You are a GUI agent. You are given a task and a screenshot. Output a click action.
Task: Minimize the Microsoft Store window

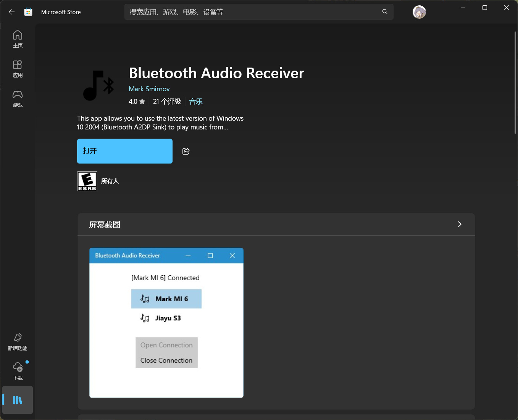coord(463,8)
